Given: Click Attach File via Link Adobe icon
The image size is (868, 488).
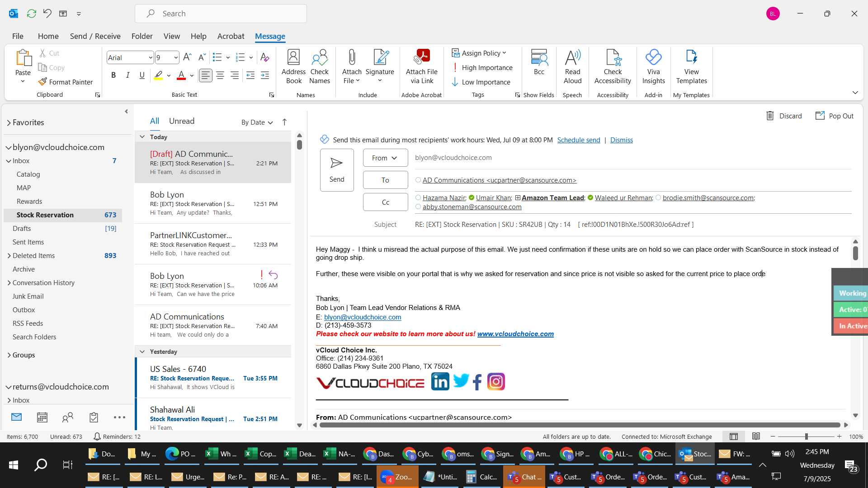Looking at the screenshot, I should point(422,66).
